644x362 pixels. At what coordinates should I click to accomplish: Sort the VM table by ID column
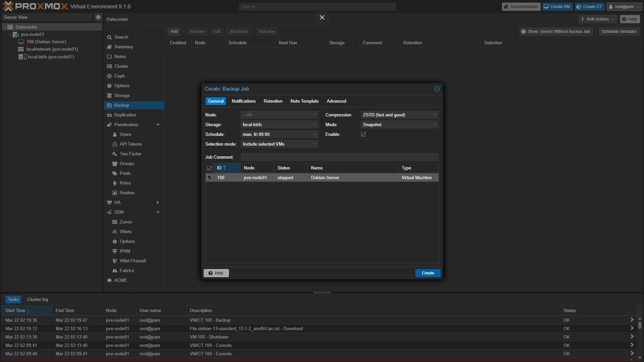(x=227, y=168)
